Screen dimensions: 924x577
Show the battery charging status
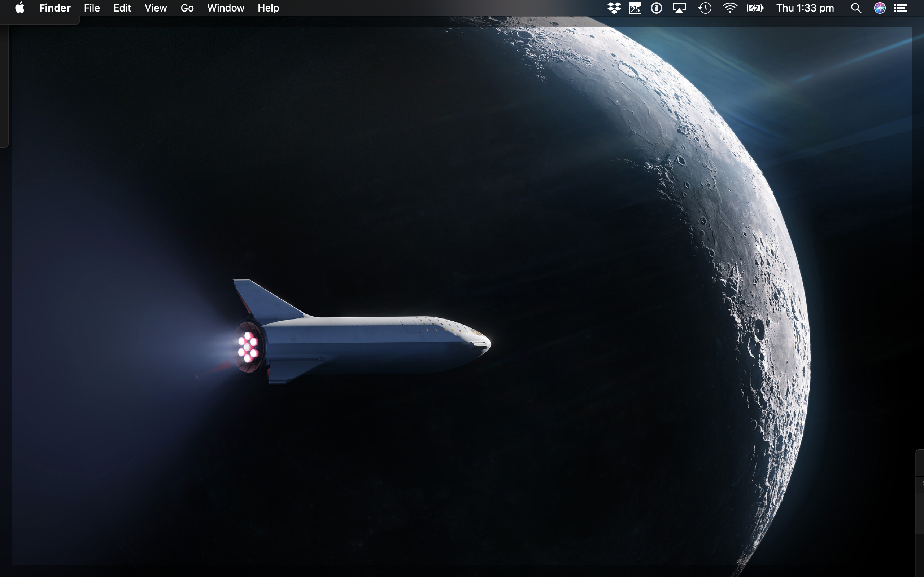(755, 8)
